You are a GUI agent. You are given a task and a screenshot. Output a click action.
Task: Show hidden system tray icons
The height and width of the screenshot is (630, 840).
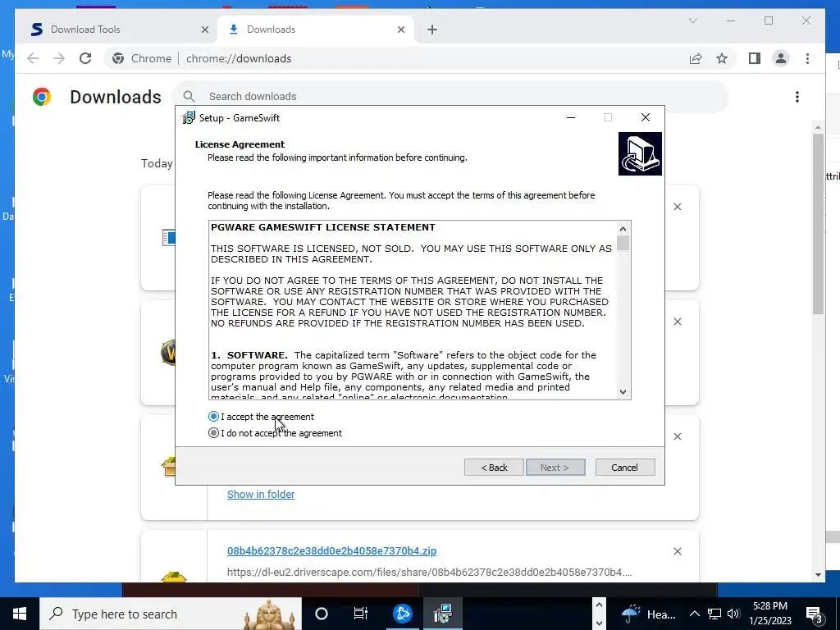(694, 614)
